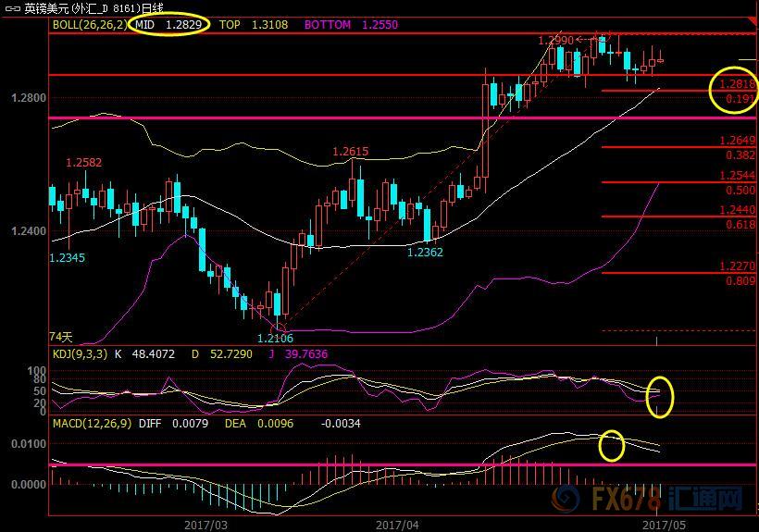759x532 pixels.
Task: Click the 1.2362 trough price label
Action: pyautogui.click(x=425, y=251)
